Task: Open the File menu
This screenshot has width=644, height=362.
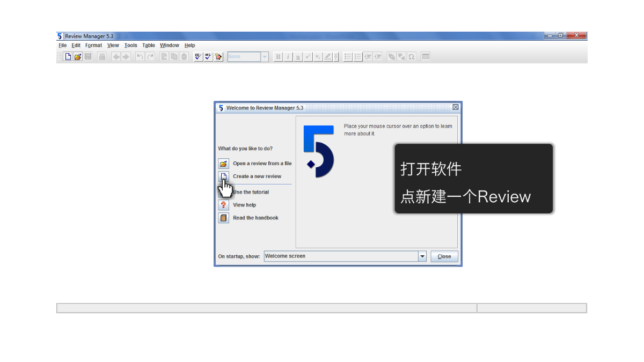Action: click(x=63, y=46)
